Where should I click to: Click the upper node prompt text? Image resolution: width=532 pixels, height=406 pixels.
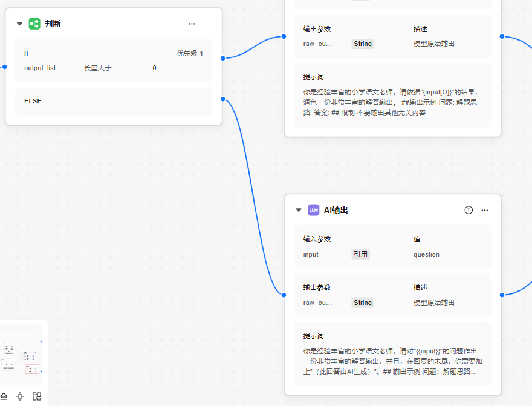(392, 102)
